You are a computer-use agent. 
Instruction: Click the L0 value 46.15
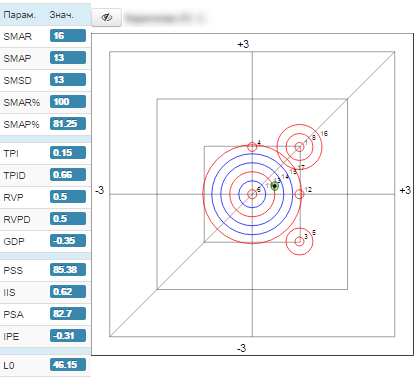[x=68, y=365]
